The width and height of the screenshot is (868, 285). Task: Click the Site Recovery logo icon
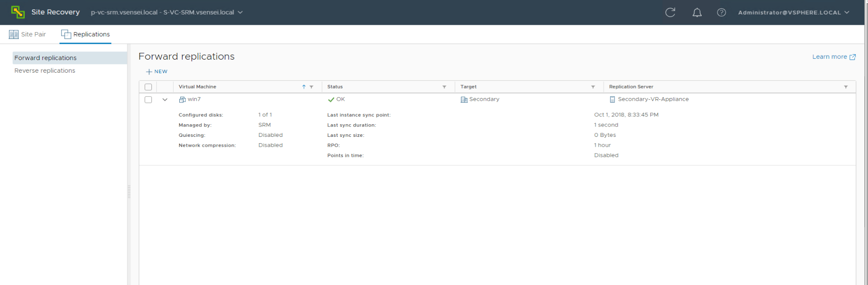point(18,12)
